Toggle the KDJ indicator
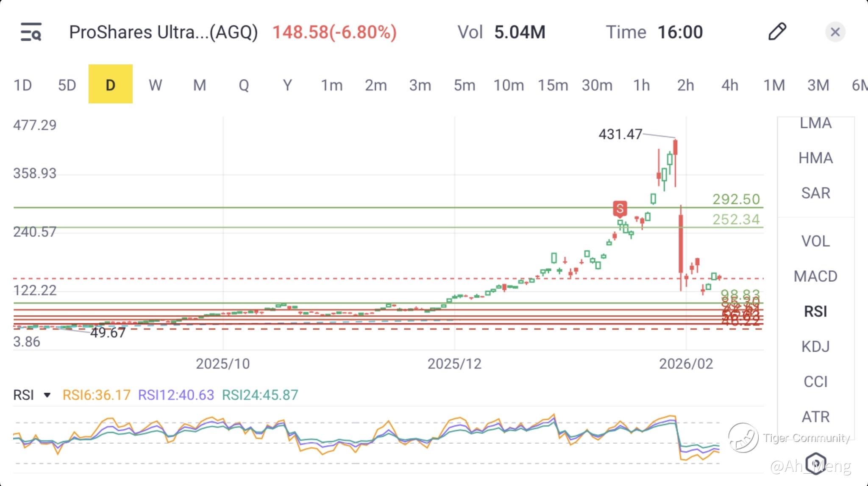The height and width of the screenshot is (486, 868). 815,347
